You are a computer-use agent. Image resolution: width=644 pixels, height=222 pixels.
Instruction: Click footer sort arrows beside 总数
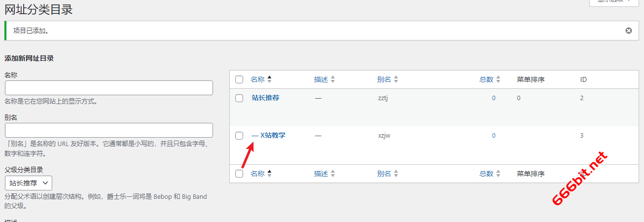[x=498, y=174]
